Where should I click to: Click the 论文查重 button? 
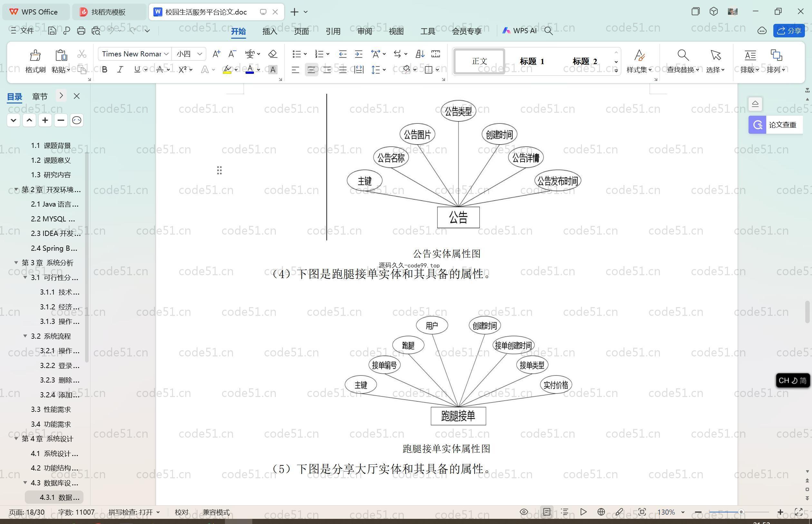tap(775, 124)
